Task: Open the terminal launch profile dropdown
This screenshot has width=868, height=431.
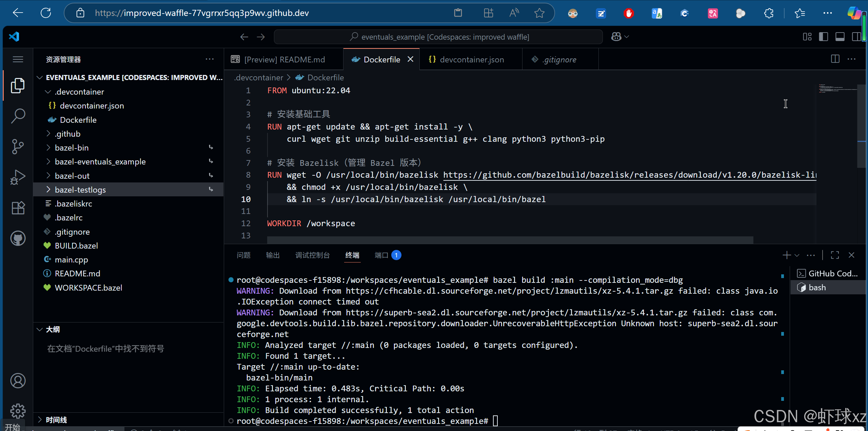Action: (x=797, y=255)
